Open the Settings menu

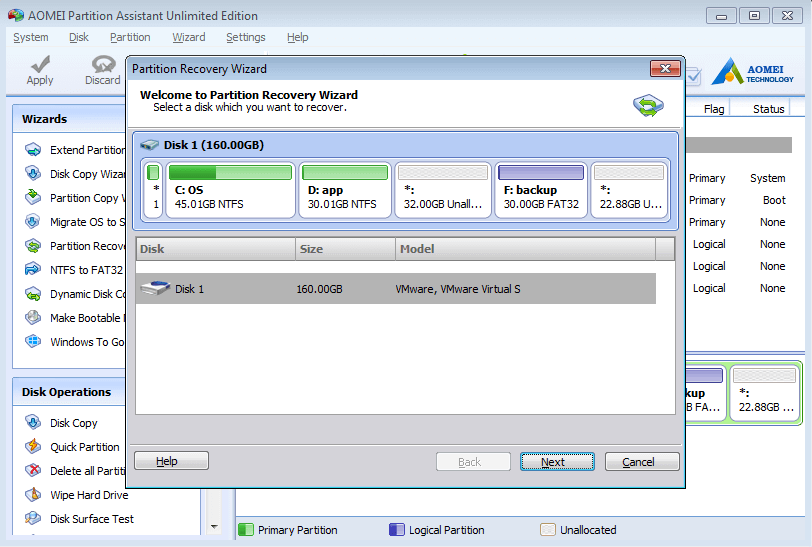click(x=245, y=37)
